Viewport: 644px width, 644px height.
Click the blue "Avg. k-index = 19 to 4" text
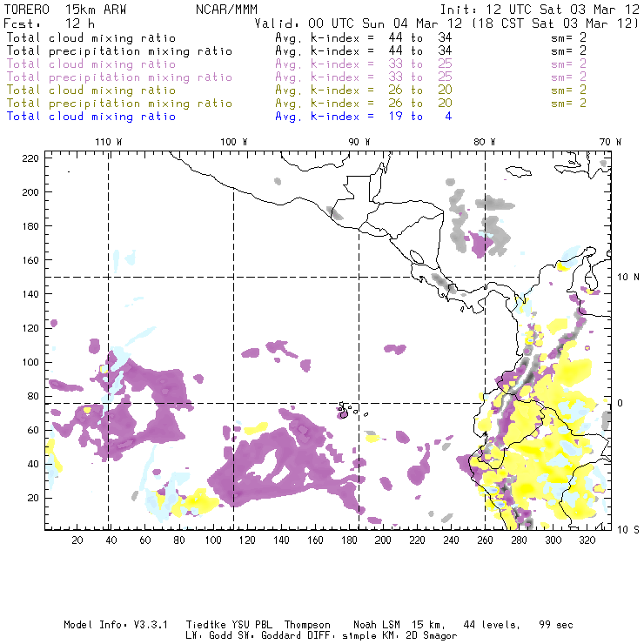[x=364, y=117]
